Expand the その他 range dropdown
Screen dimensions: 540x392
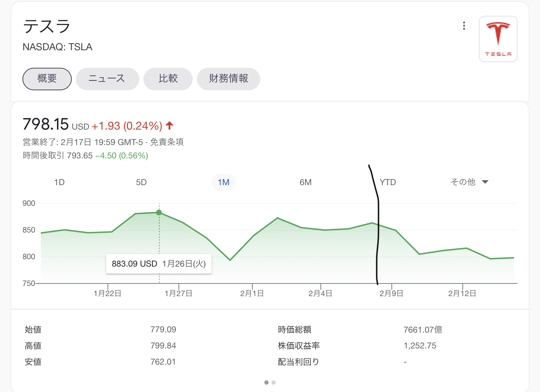pyautogui.click(x=463, y=182)
